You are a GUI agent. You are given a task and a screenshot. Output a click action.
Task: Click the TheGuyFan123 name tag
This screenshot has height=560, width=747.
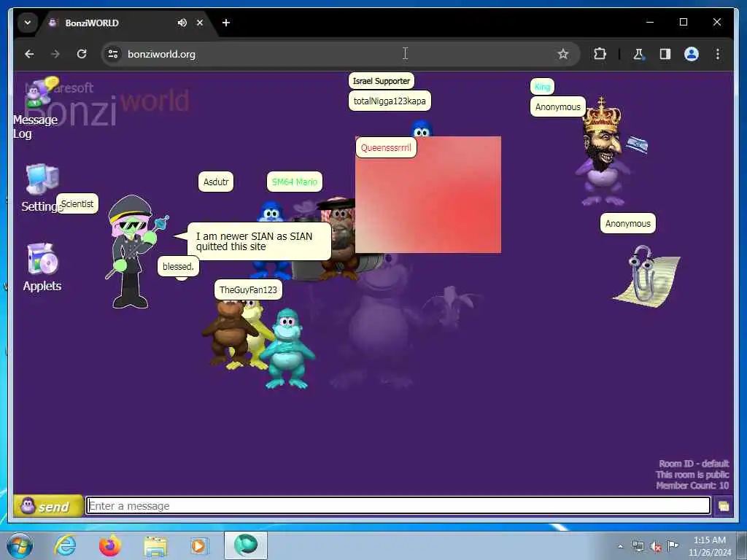[x=248, y=289]
